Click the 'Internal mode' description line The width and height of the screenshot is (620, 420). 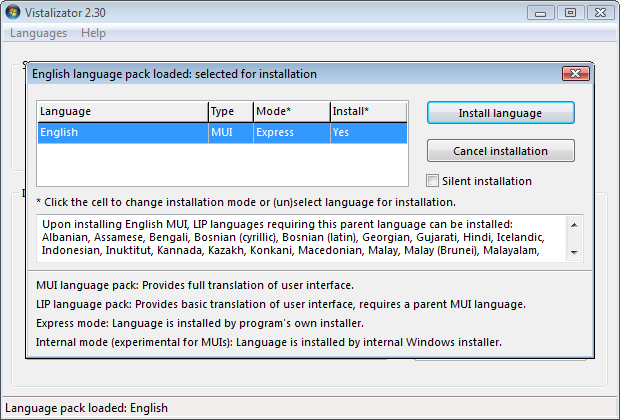[268, 342]
